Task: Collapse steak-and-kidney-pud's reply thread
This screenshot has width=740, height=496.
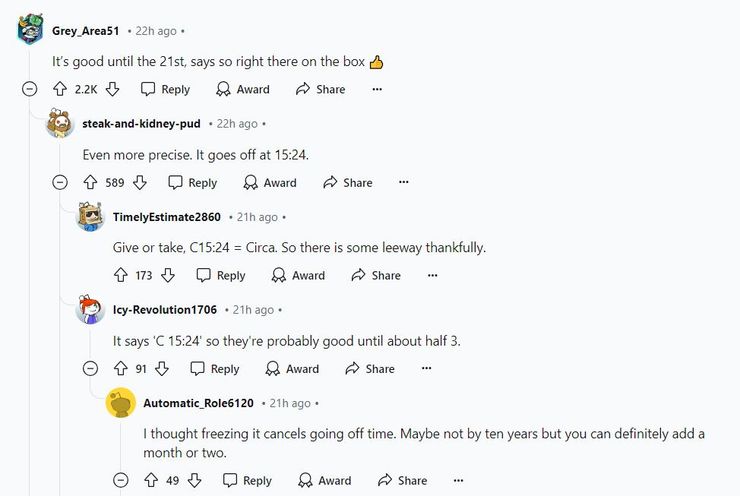Action: 60,182
